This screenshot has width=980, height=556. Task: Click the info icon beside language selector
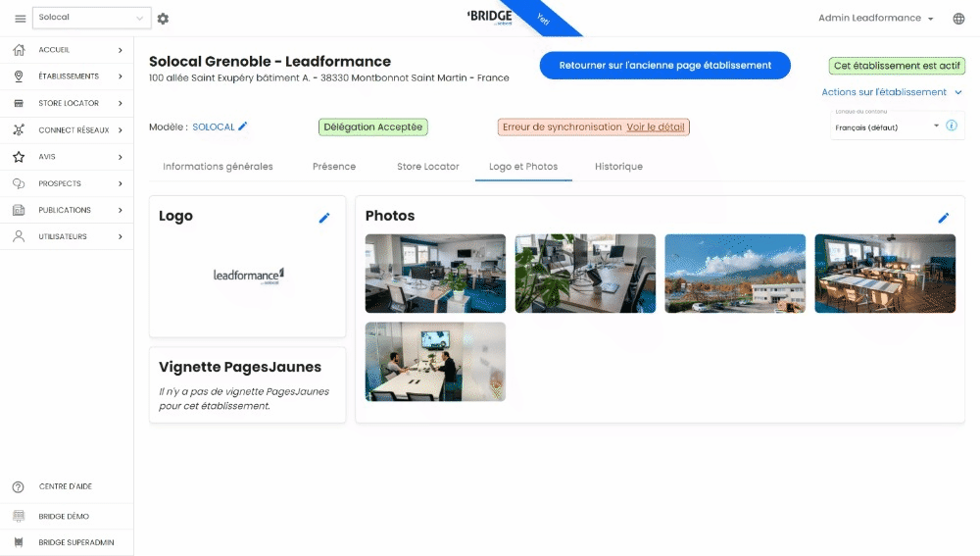[x=952, y=126]
